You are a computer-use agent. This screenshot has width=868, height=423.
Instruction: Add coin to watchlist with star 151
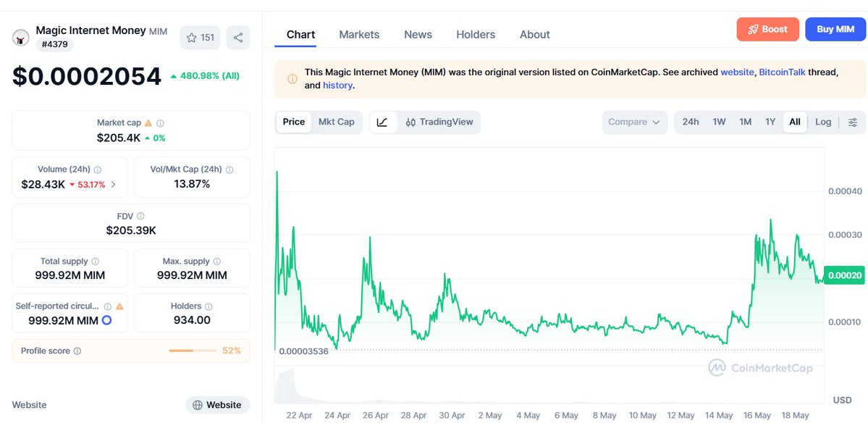pyautogui.click(x=200, y=38)
